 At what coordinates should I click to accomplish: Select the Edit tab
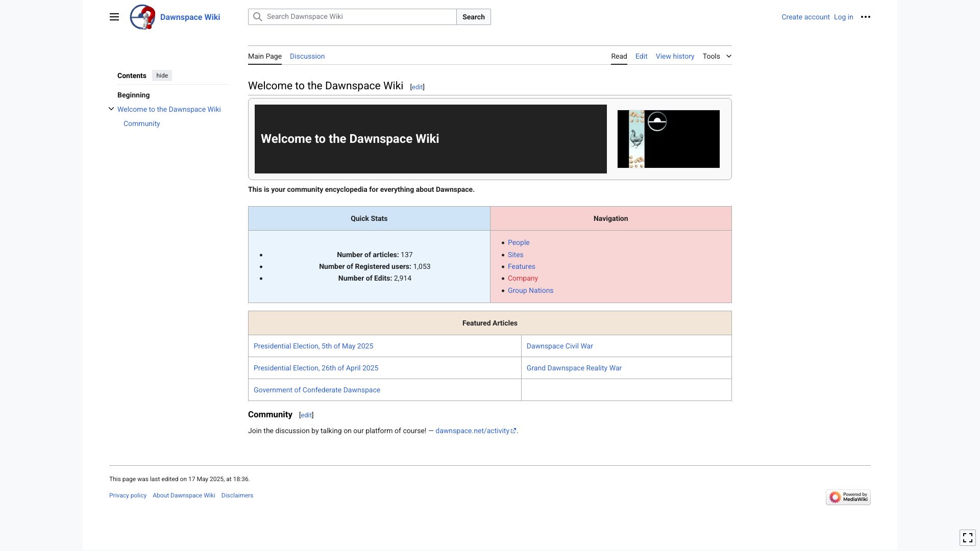point(641,56)
